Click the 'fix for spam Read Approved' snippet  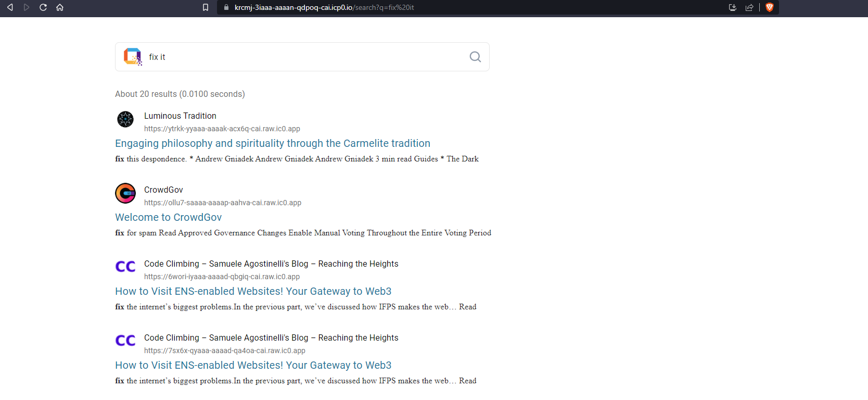[x=303, y=233]
